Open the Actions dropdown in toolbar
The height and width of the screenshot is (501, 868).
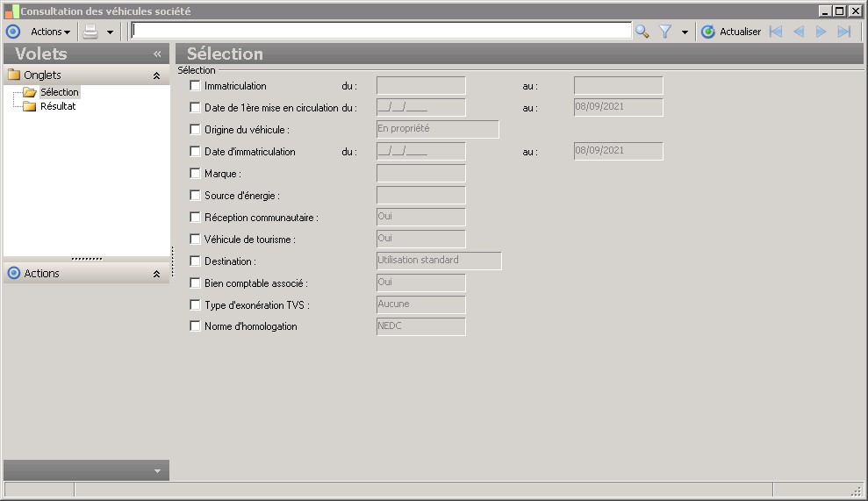tap(50, 32)
